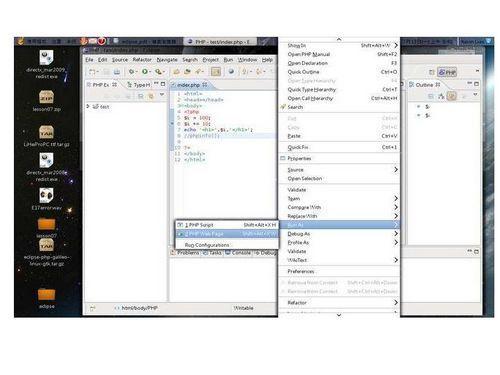The width and height of the screenshot is (500, 375).
Task: Toggle the highlighted Outline filter button
Action: click(x=451, y=96)
